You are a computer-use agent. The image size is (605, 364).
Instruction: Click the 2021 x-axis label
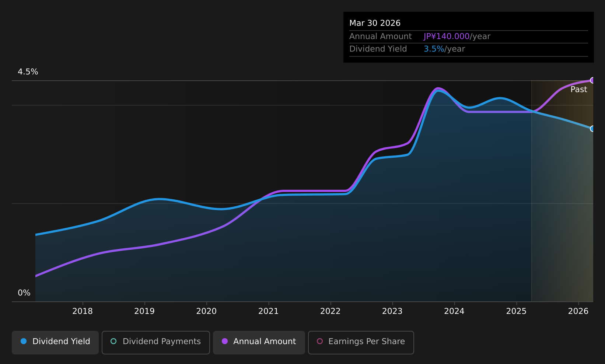[269, 311]
